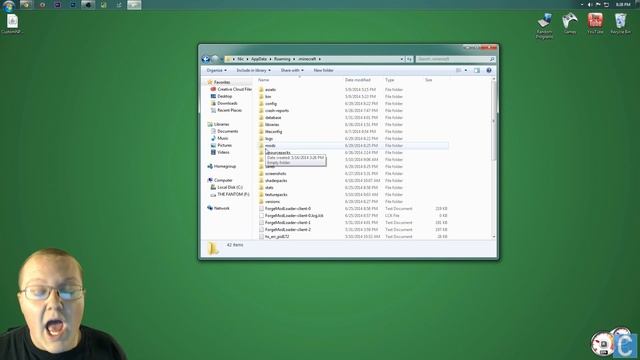
Task: Select Local Disk (C:) drive
Action: pyautogui.click(x=227, y=187)
